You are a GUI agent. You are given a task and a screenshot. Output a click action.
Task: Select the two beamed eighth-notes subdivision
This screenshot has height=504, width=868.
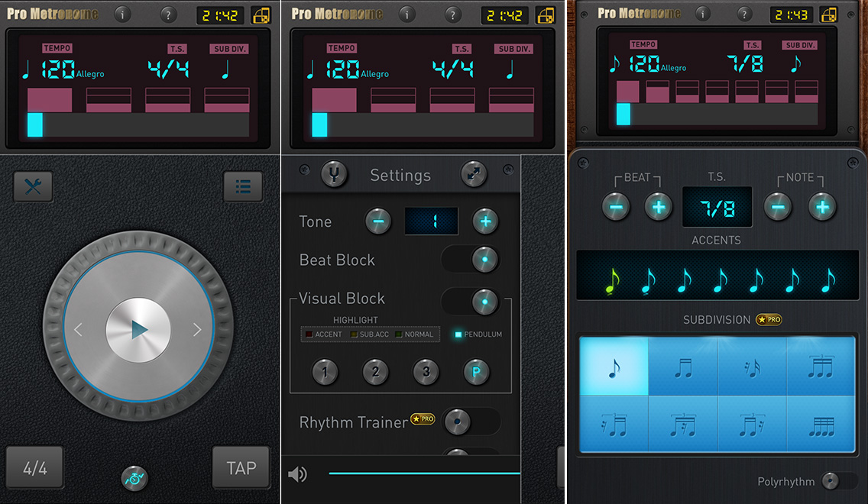click(x=683, y=367)
